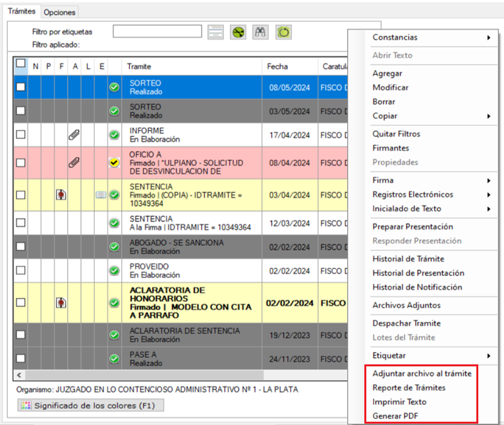Click the list icon beside the filter field
Viewport: 504px width, 425px height.
(x=215, y=32)
